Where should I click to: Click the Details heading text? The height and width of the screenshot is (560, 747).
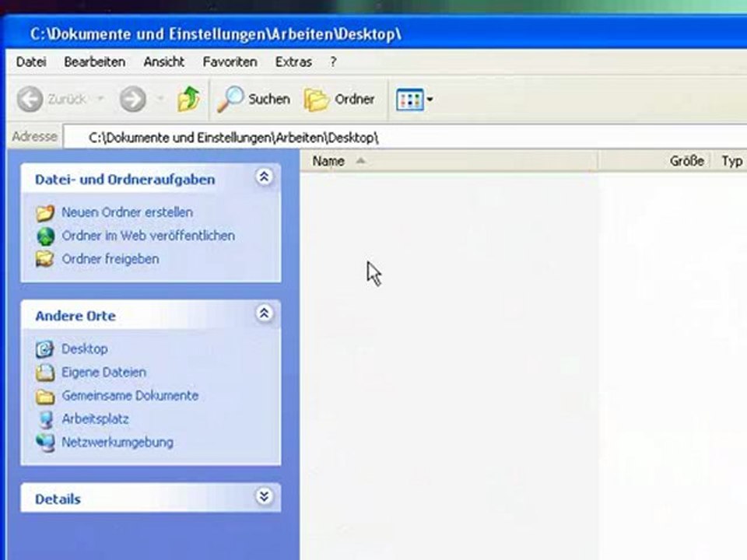tap(58, 499)
